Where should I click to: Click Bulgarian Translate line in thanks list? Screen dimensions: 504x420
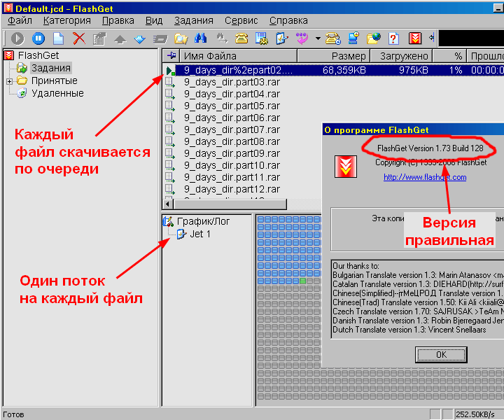(418, 275)
